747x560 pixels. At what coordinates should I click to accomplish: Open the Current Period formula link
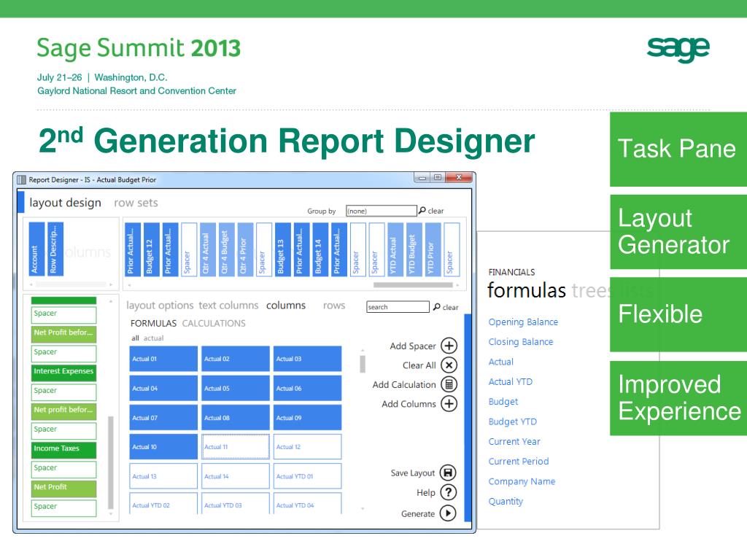tap(519, 461)
